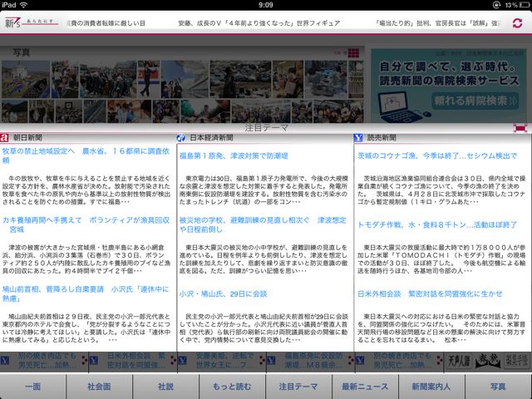This screenshot has height=399, width=532.
Task: Select 注目テーマ bottom tab
Action: tap(298, 386)
